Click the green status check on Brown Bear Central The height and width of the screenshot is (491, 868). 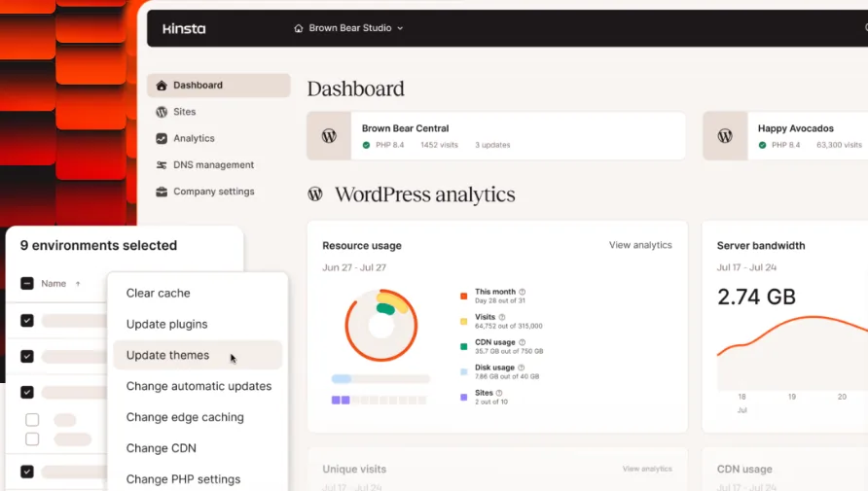366,145
